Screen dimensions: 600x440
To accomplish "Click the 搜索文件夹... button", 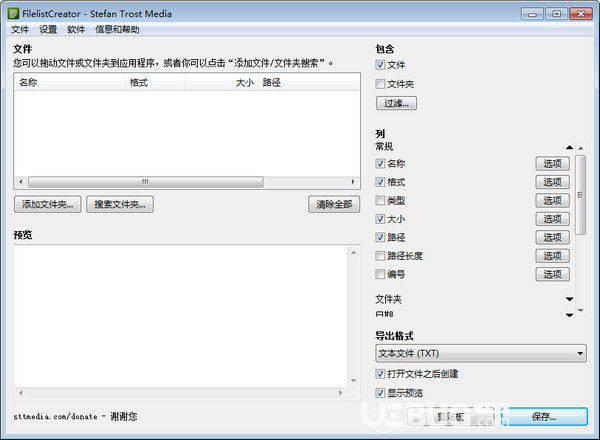I will (120, 204).
